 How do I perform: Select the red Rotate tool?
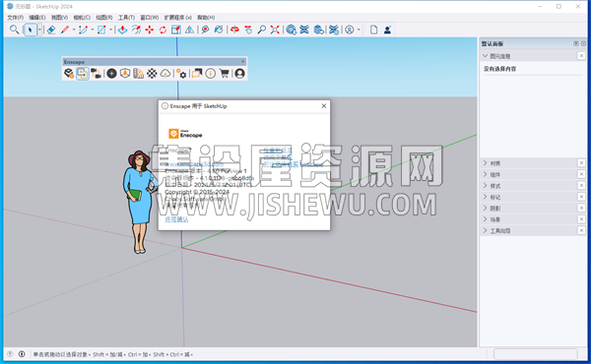163,30
